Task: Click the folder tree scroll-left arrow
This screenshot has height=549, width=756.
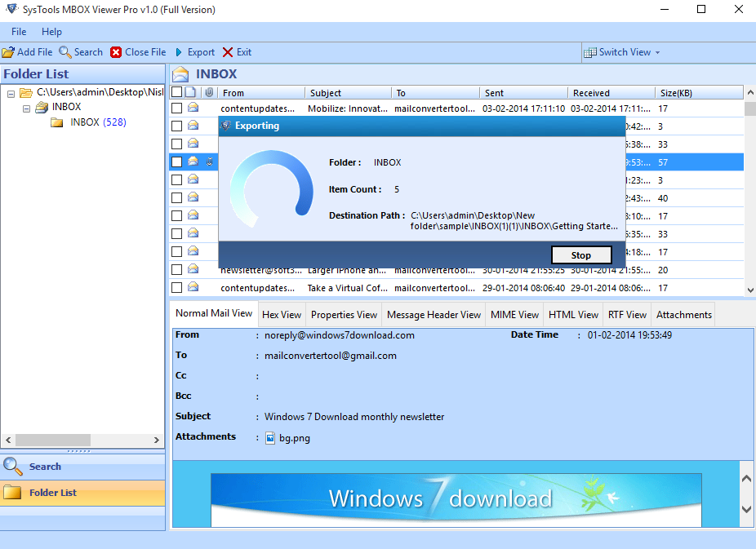Action: (8, 440)
